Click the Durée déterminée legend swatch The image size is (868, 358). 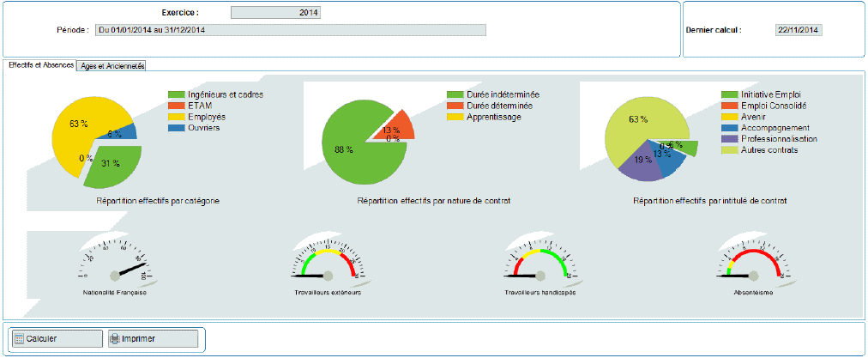455,106
